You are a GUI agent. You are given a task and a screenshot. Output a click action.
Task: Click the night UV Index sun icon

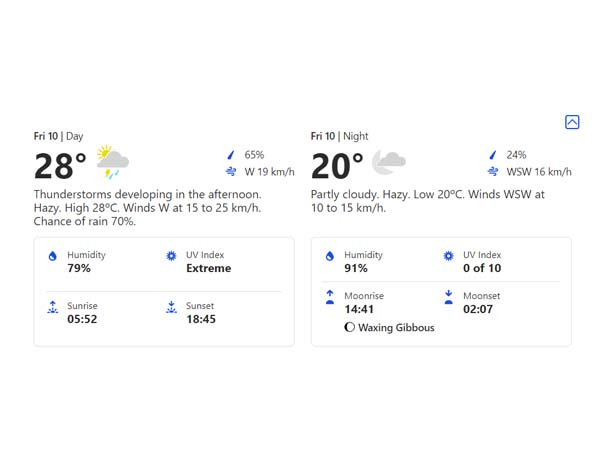tap(448, 256)
